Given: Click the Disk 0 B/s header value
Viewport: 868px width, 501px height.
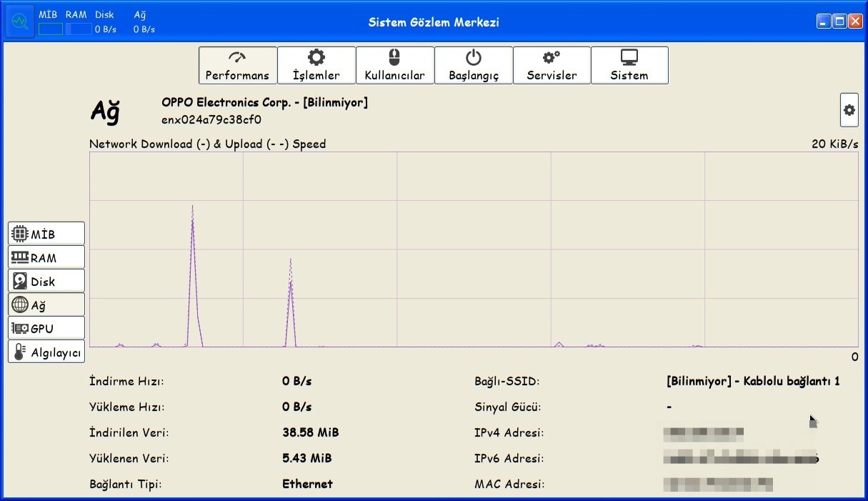Looking at the screenshot, I should point(106,29).
